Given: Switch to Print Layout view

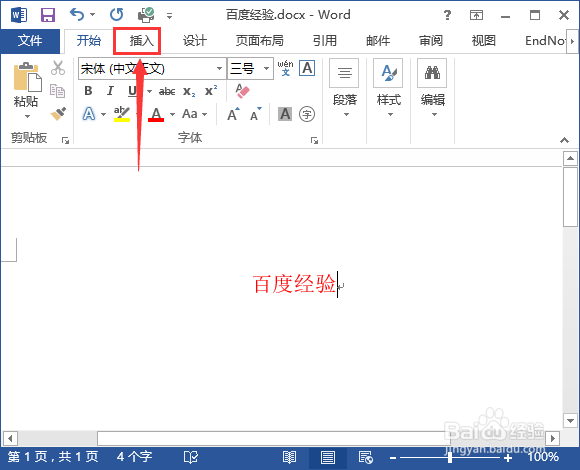Looking at the screenshot, I should (328, 458).
